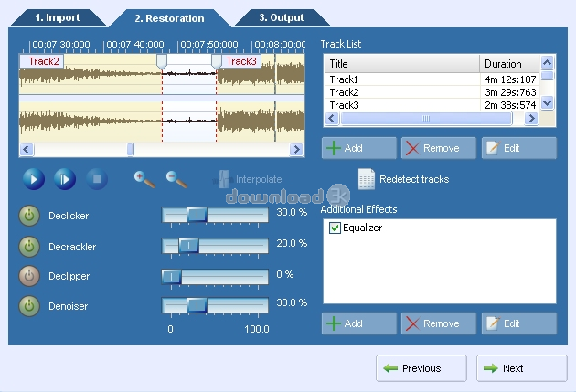
Task: Click the Track3 marker label on waveform
Action: (241, 61)
